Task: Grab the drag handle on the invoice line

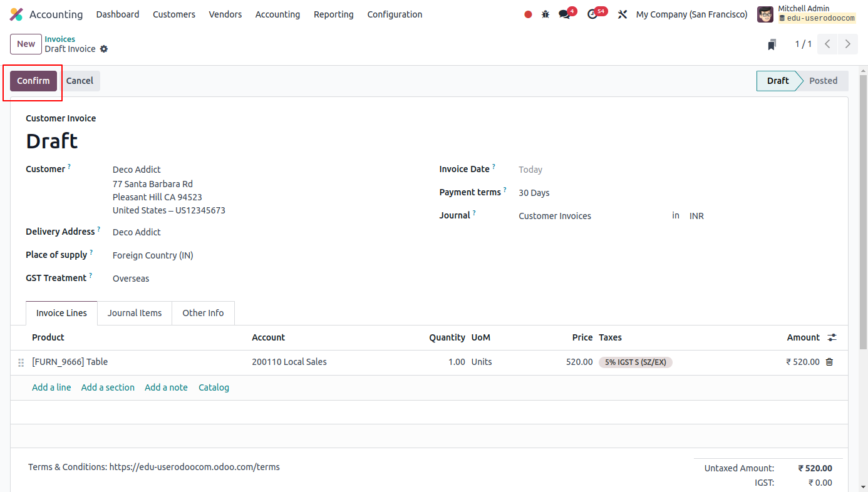Action: [21, 362]
